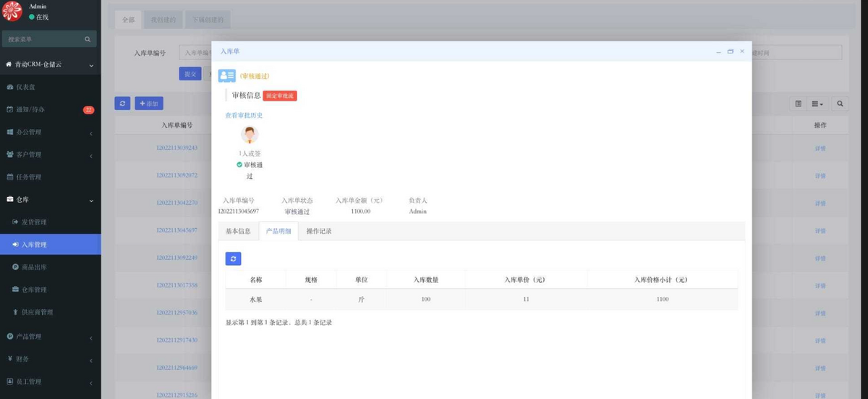Collapse the 青动CRM-仓储云 menu chevron
This screenshot has width=868, height=399.
(x=91, y=65)
